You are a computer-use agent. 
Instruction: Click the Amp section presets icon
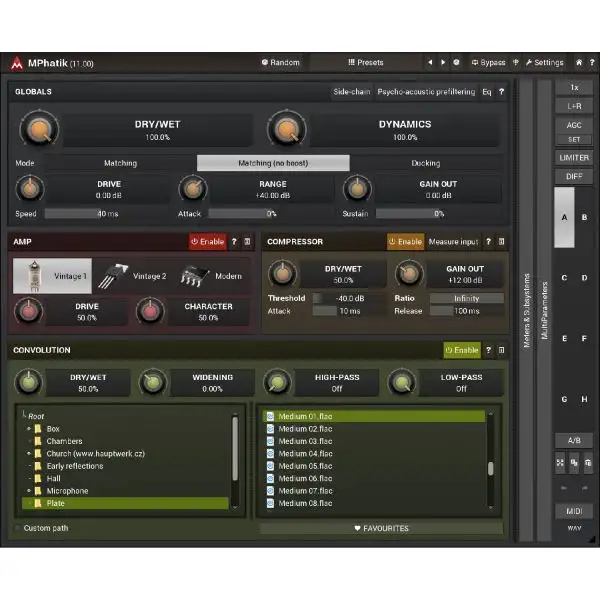pos(248,241)
